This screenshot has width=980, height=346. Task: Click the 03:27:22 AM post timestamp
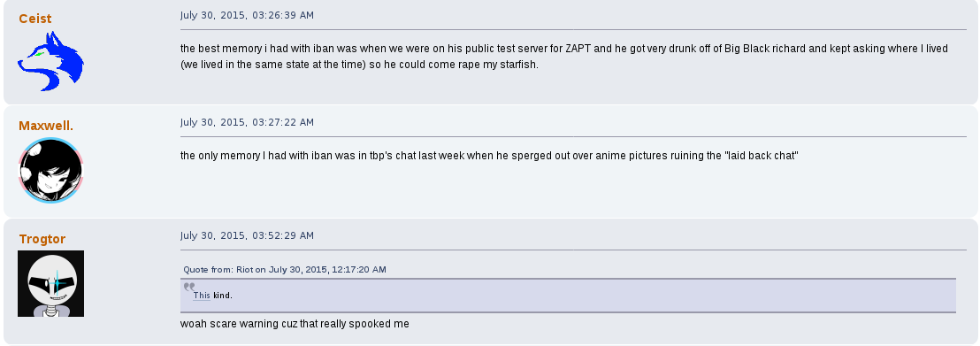[x=248, y=122]
